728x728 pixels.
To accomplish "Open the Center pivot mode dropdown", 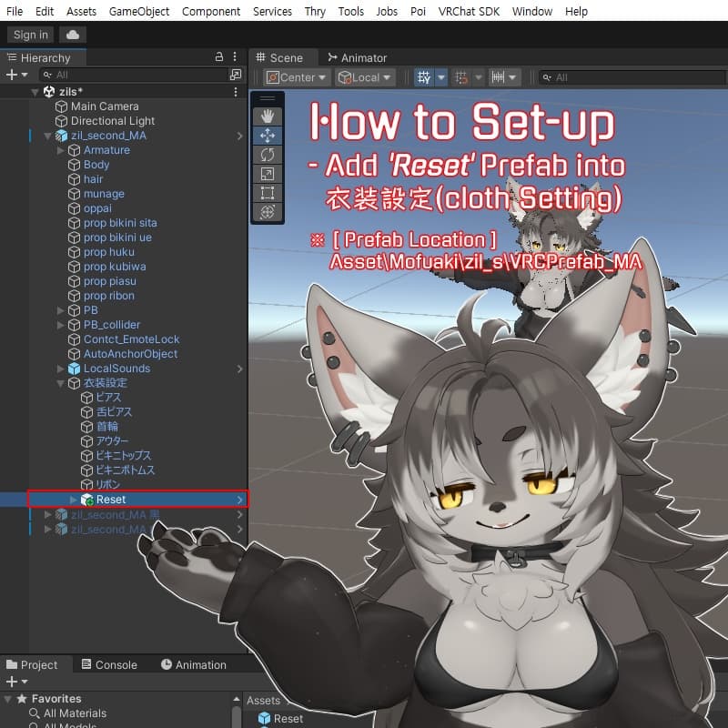I will (x=296, y=77).
